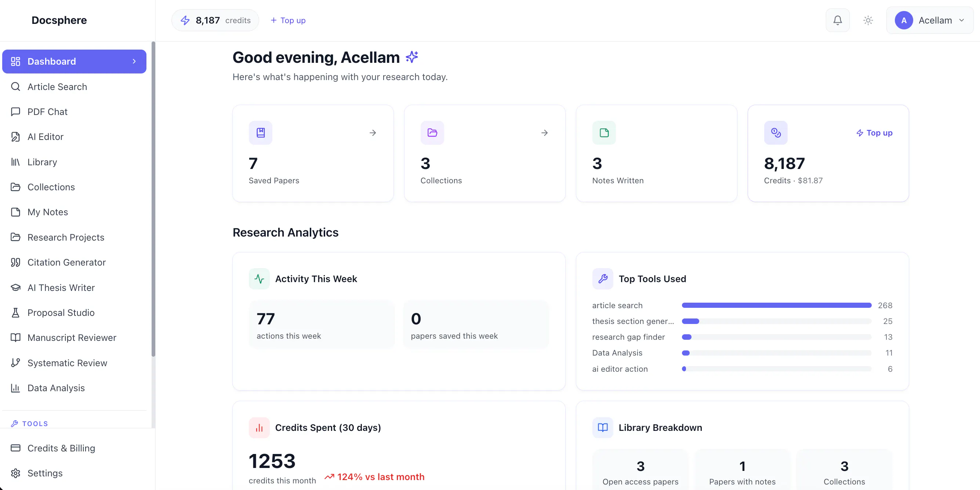Click the thesis section generator usage bar
Image resolution: width=980 pixels, height=490 pixels.
click(x=776, y=321)
